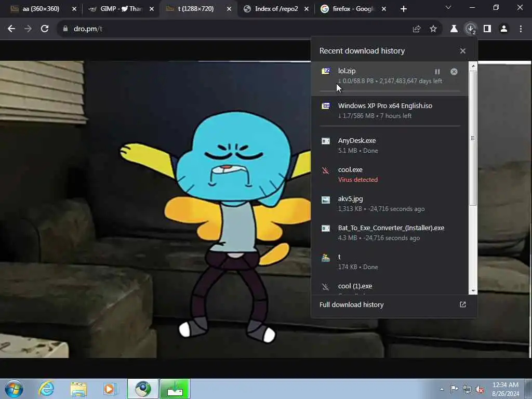Open Chrome three-dot menu
Viewport: 532px width, 399px height.
click(x=521, y=29)
